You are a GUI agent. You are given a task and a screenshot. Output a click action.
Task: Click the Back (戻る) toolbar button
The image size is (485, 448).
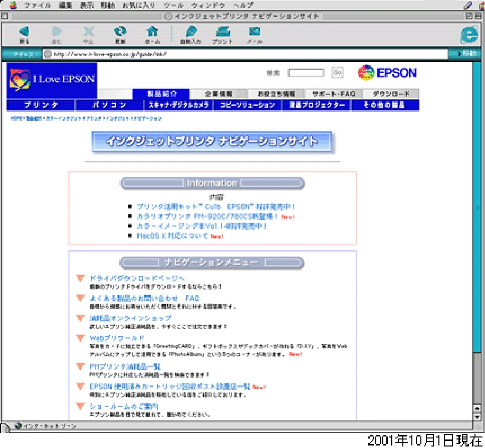(x=24, y=34)
